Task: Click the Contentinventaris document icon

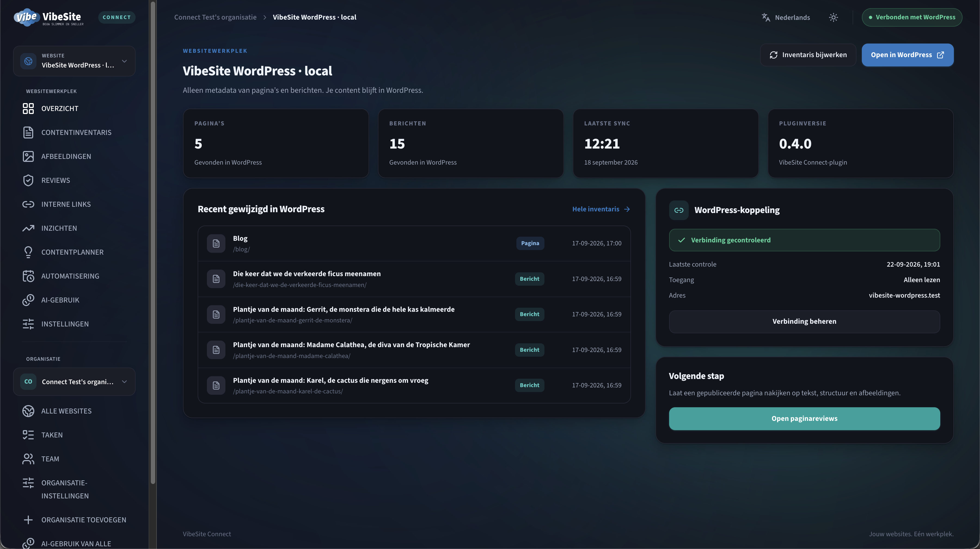Action: [28, 132]
